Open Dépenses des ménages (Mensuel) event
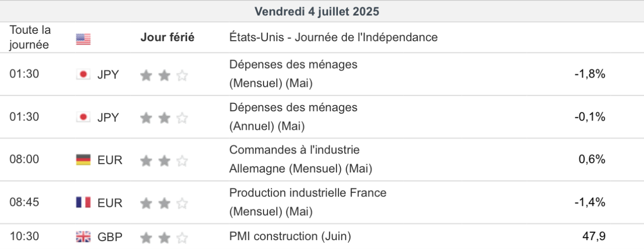644x249 pixels. coord(293,74)
